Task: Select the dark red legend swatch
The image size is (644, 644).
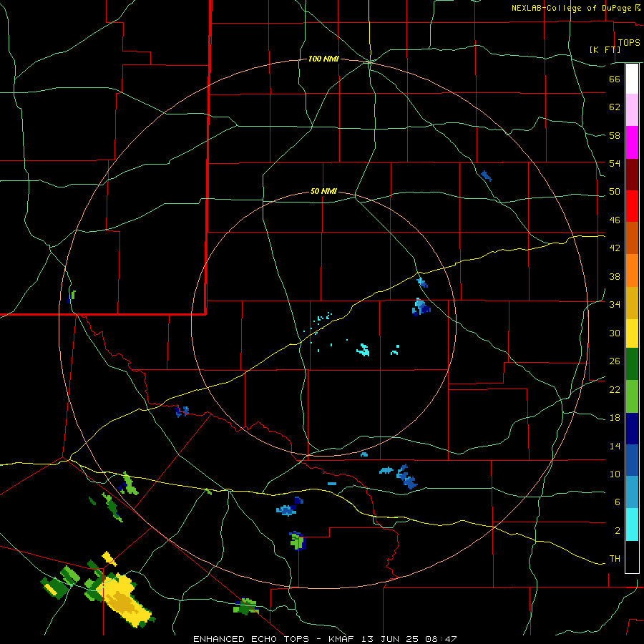Action: click(x=632, y=175)
